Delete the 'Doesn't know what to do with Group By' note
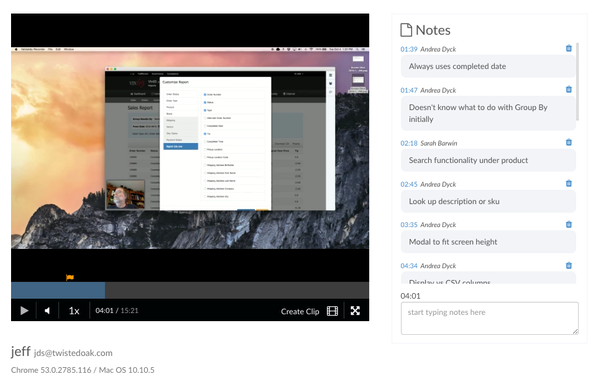 [x=569, y=89]
